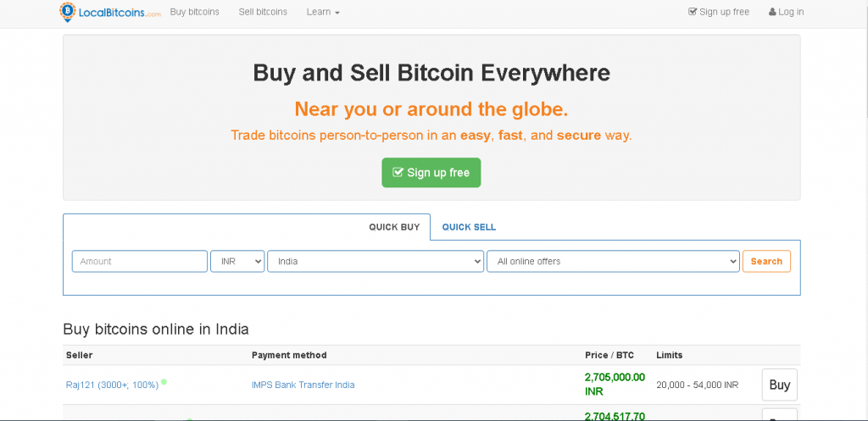Switch to the Quick Buy tab

(394, 227)
